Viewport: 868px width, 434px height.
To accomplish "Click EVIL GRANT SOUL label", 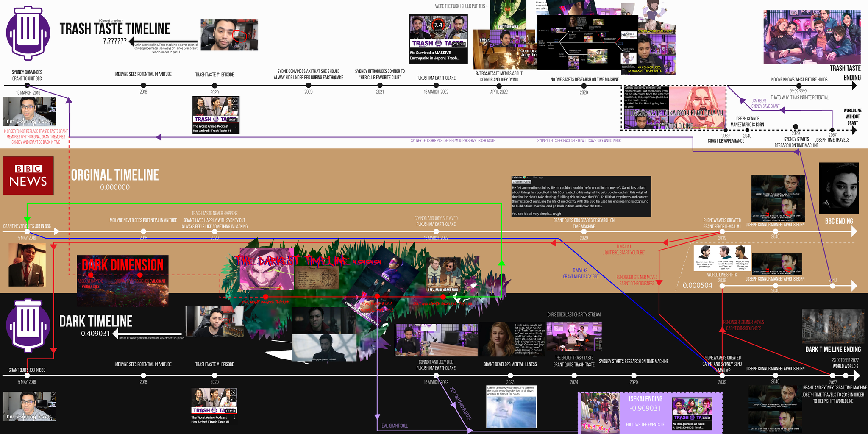I will [395, 426].
